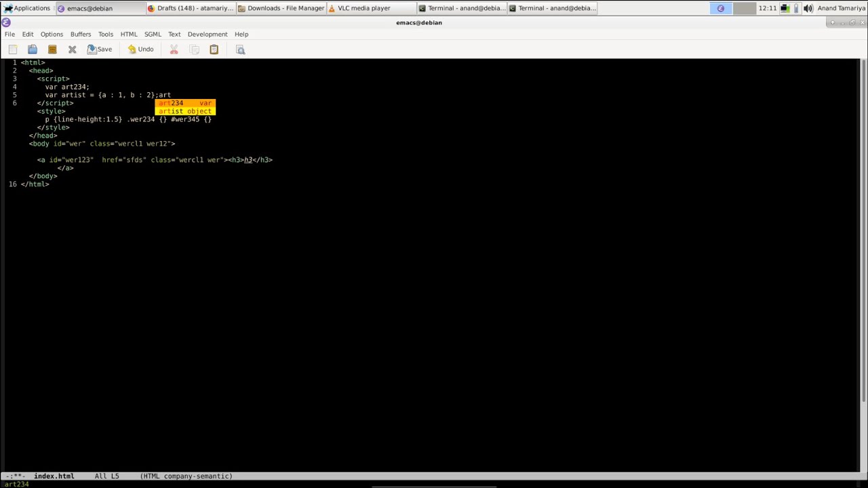Click the 'var art234;' line
The width and height of the screenshot is (868, 488).
click(67, 87)
